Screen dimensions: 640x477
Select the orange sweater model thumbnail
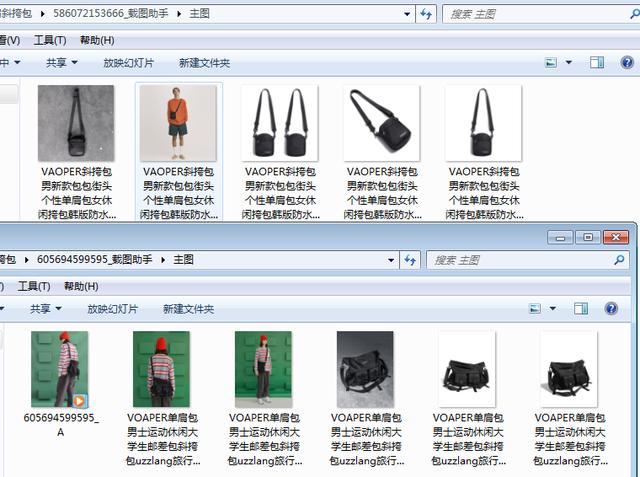tap(177, 122)
